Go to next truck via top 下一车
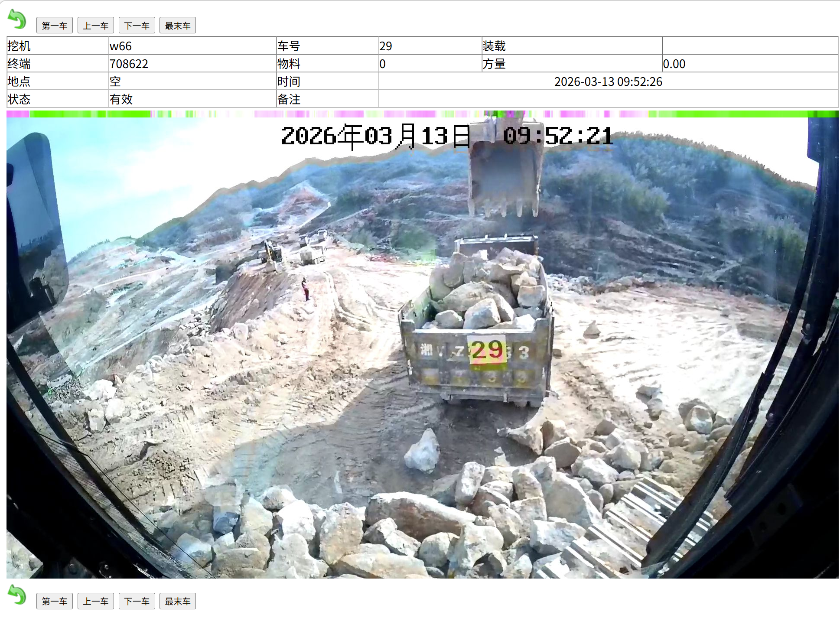The image size is (840, 618). [x=137, y=26]
